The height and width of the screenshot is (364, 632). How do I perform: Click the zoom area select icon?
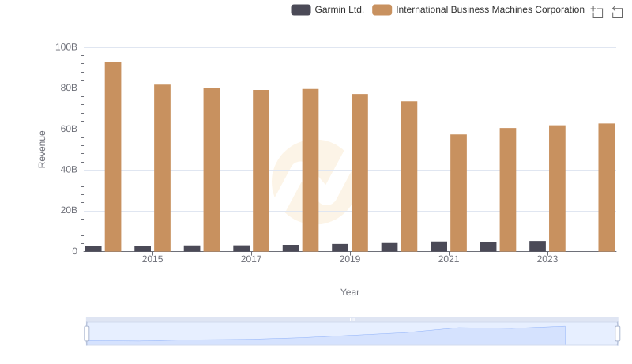(x=597, y=12)
